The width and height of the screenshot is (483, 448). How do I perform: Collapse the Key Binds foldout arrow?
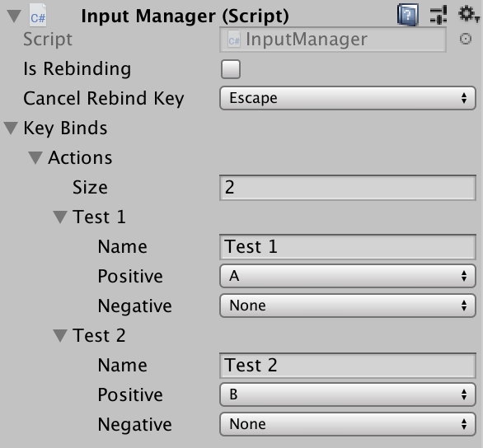click(11, 128)
